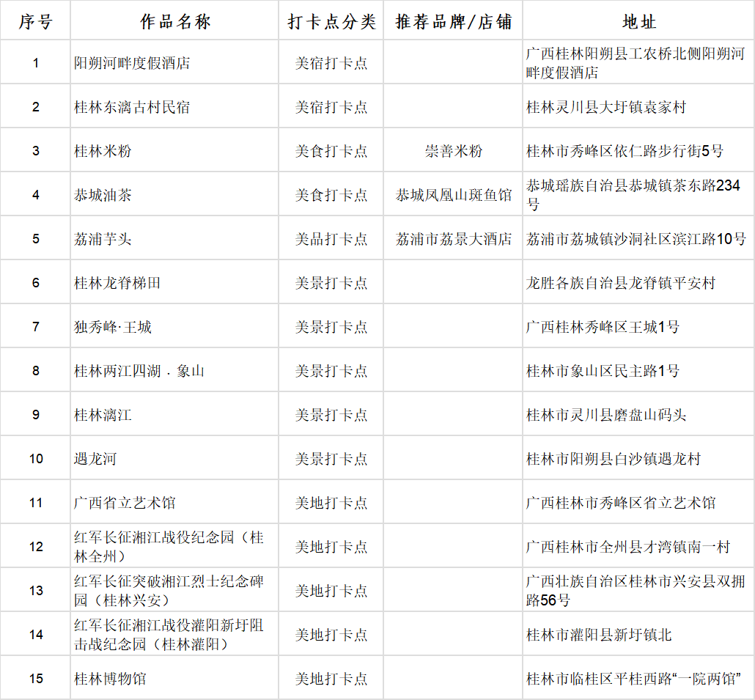This screenshot has height=700, width=755.
Task: Click the 恭城凤凰山斑鱼馆 brand cell
Action: 453,195
